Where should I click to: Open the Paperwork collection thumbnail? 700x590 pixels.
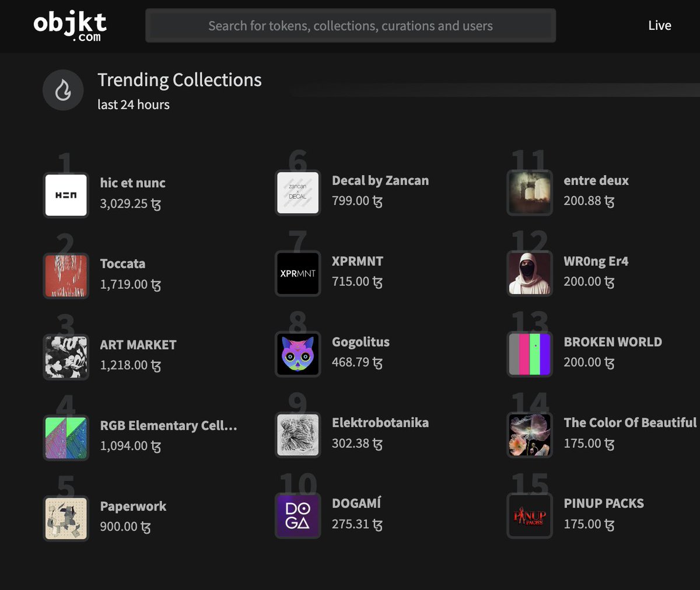(x=66, y=518)
